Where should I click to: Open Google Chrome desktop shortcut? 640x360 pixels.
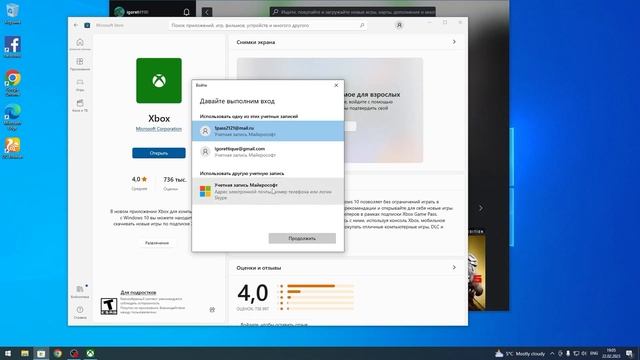click(13, 83)
